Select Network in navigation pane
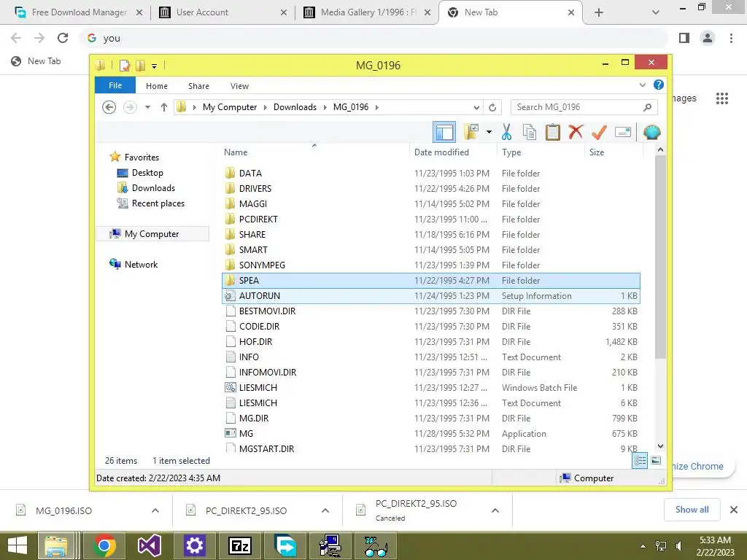Screen dimensions: 747x560 pos(141,264)
